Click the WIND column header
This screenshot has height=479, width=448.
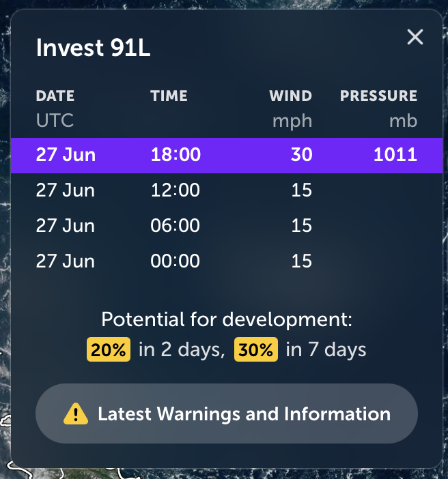point(290,96)
